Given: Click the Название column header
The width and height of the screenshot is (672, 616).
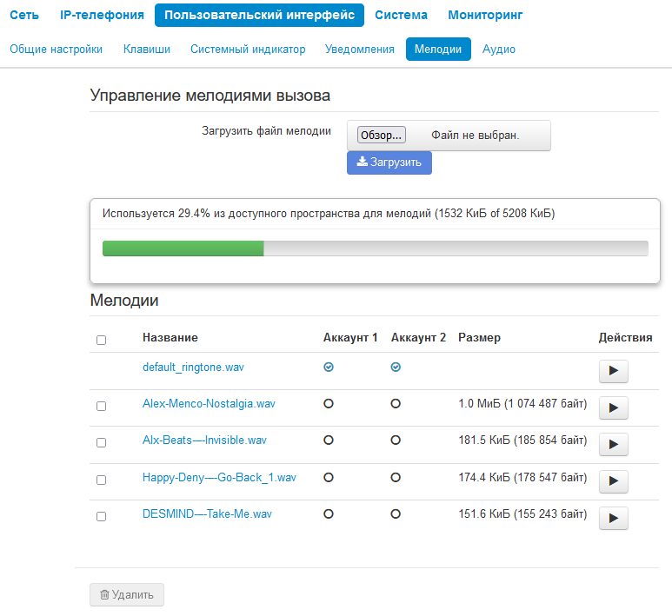Looking at the screenshot, I should click(x=170, y=338).
